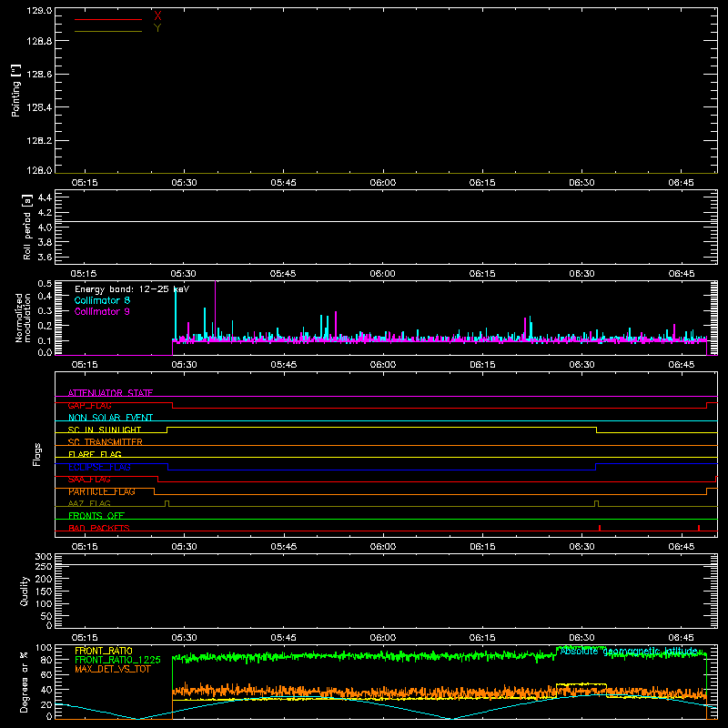
Task: Select the 'Degrees or %' axis title
Action: click(25, 682)
